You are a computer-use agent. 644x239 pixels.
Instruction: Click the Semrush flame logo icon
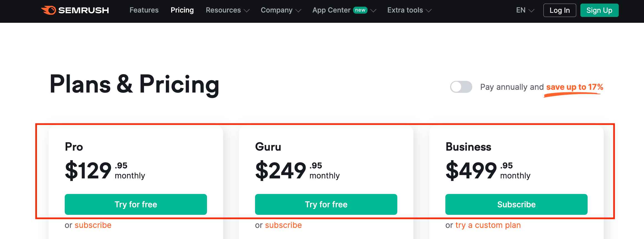coord(49,10)
